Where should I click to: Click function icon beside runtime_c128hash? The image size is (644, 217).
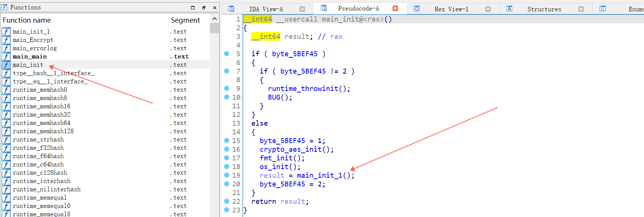pyautogui.click(x=6, y=173)
